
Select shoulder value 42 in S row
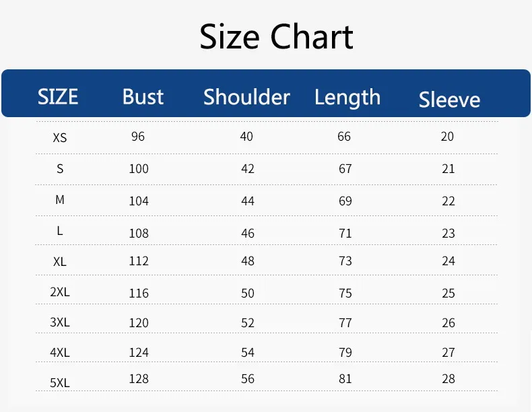pos(247,168)
